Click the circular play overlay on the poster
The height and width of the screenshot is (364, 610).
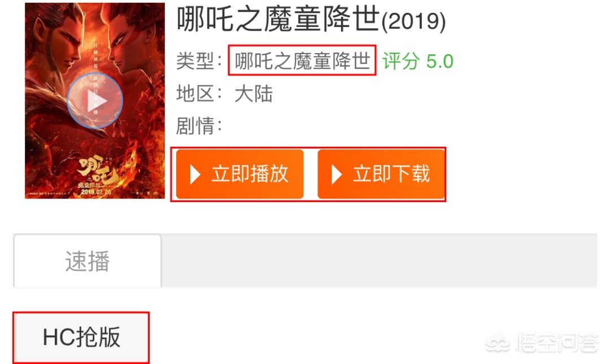pyautogui.click(x=95, y=100)
